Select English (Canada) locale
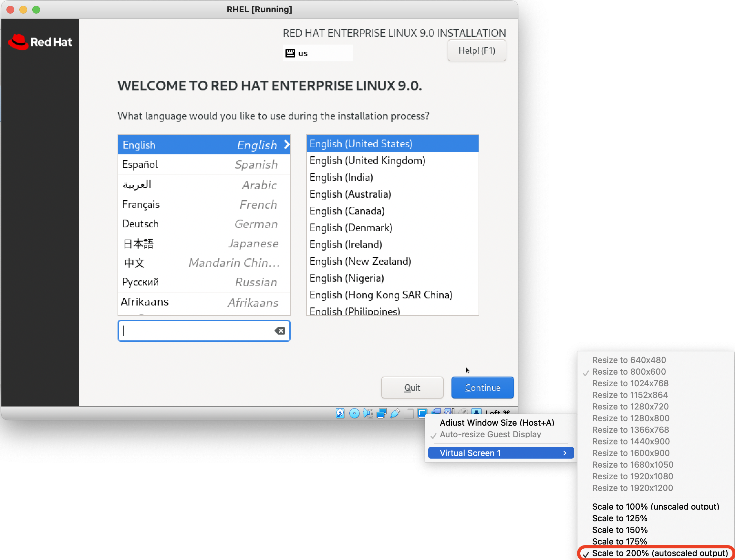 pyautogui.click(x=392, y=211)
